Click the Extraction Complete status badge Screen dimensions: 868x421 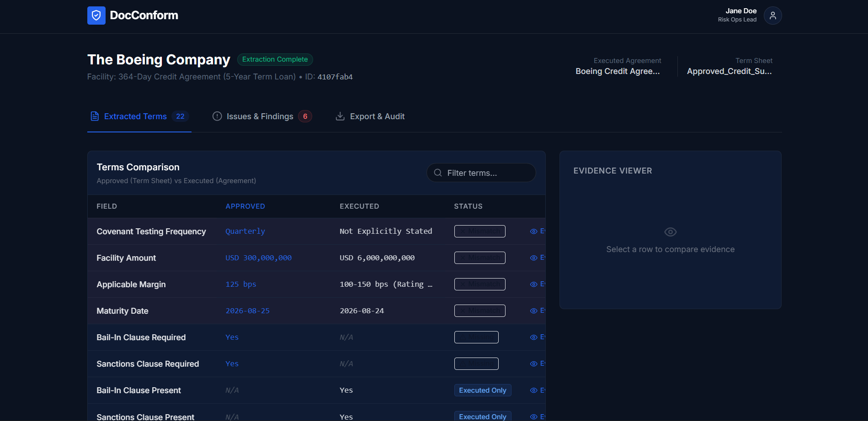(x=275, y=59)
